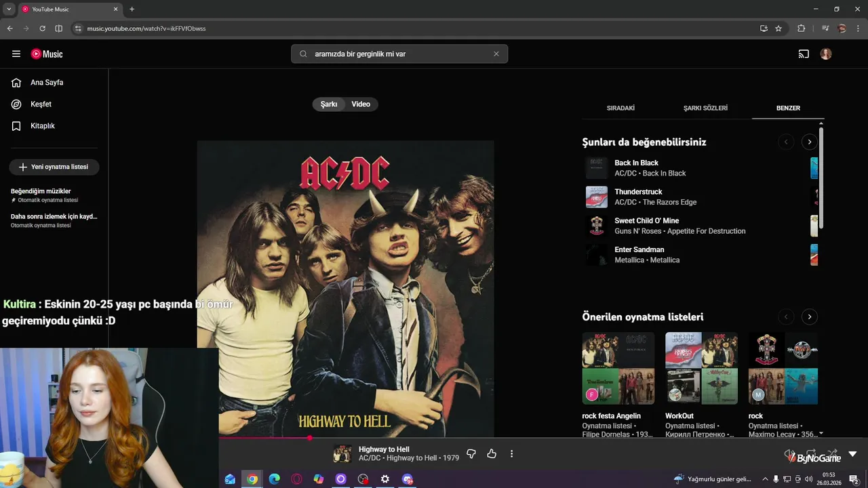Open Chrome media controls icon

(x=825, y=28)
